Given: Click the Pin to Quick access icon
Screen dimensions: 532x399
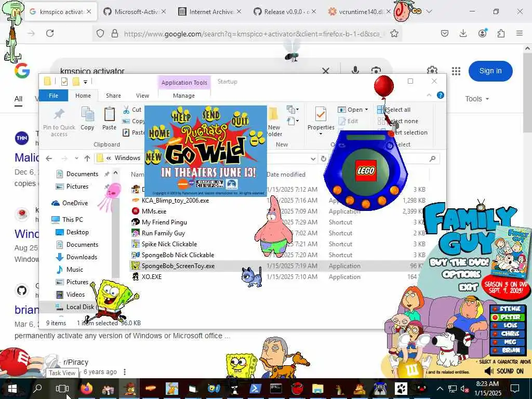Looking at the screenshot, I should click(x=59, y=115).
